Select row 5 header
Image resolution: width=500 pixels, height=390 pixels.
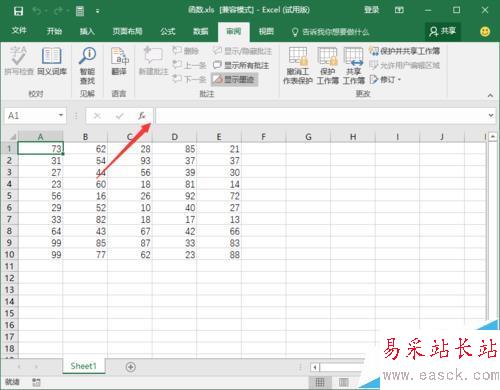[x=9, y=196]
